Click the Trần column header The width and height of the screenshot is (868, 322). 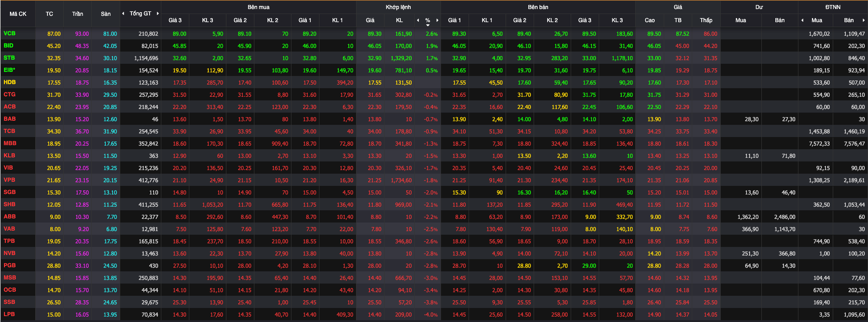(x=78, y=14)
